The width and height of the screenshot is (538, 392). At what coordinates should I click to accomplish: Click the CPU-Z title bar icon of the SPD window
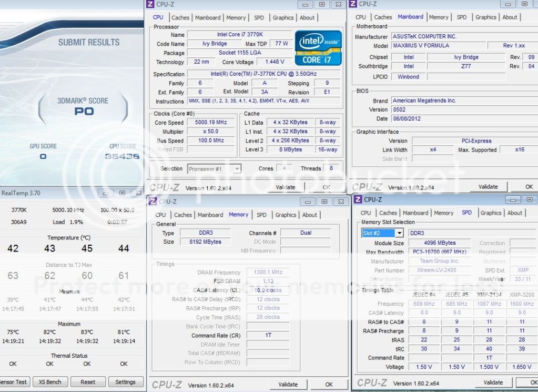tap(358, 199)
